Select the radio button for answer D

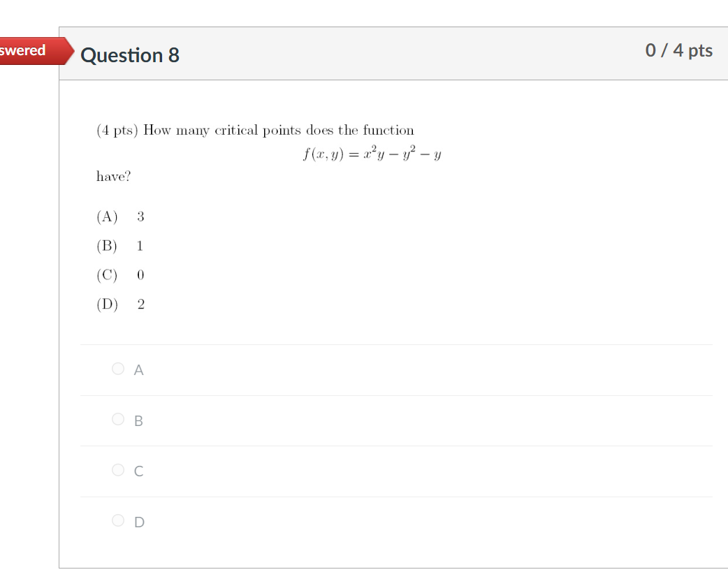pyautogui.click(x=118, y=520)
